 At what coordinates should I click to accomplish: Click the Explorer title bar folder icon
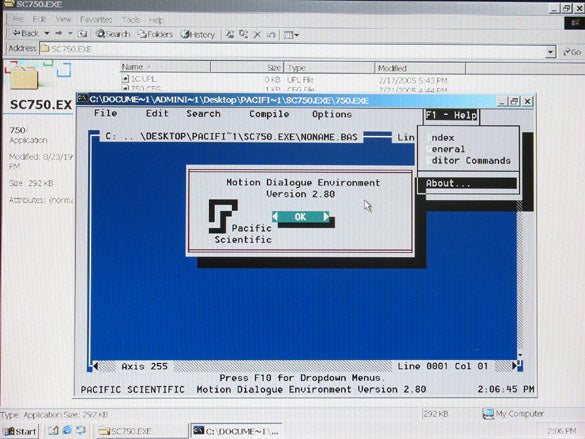coord(9,4)
